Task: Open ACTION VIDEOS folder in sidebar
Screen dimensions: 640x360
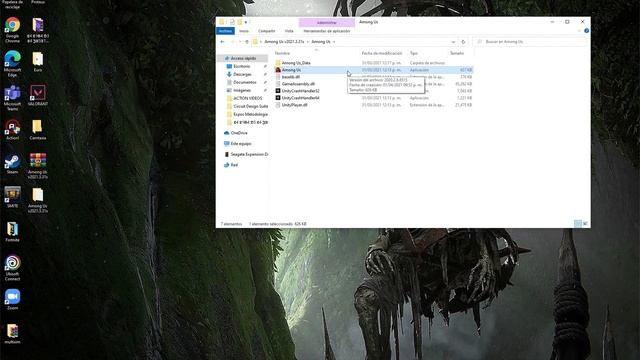Action: click(x=248, y=98)
